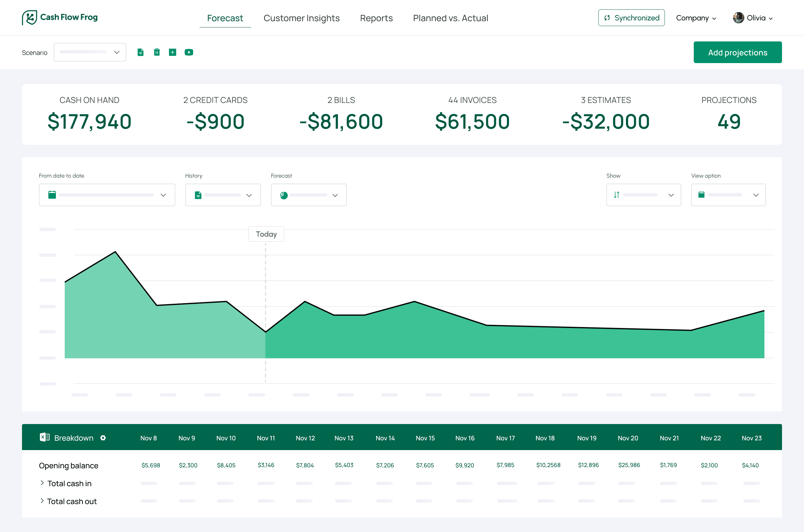
Task: Open the From date to date picker
Action: pos(106,195)
